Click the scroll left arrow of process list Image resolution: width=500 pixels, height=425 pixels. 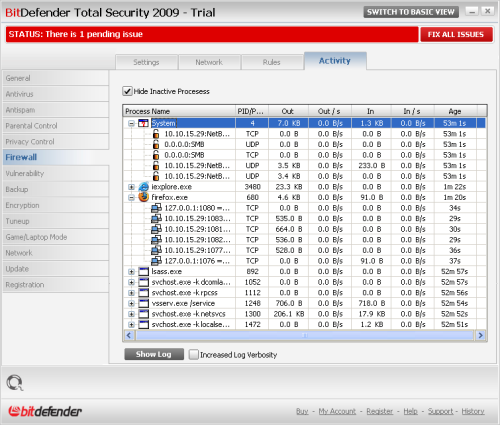click(129, 335)
